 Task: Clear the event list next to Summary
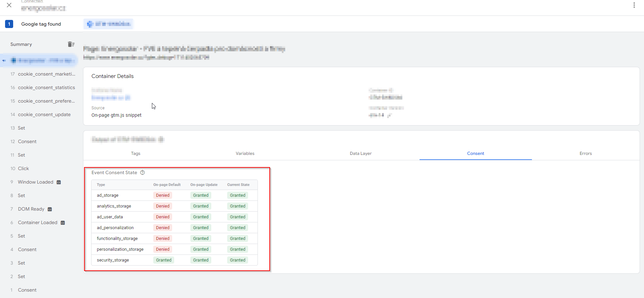[x=71, y=44]
